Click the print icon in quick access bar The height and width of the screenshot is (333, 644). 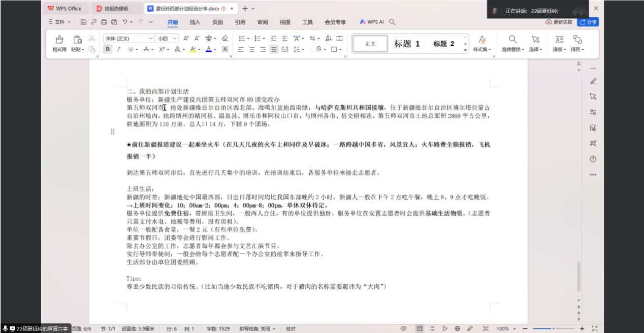[104, 22]
